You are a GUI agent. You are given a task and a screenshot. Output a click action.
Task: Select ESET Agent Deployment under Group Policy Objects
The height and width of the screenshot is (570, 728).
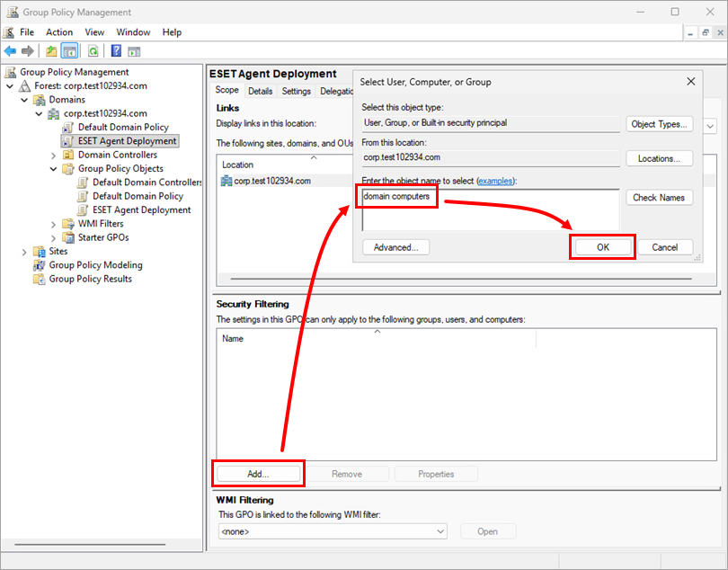(141, 209)
